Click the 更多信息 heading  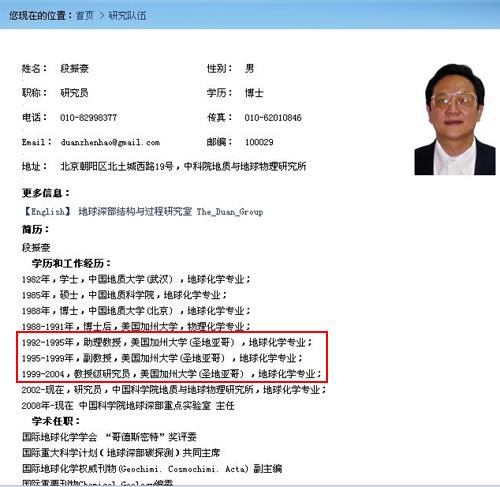tap(46, 193)
